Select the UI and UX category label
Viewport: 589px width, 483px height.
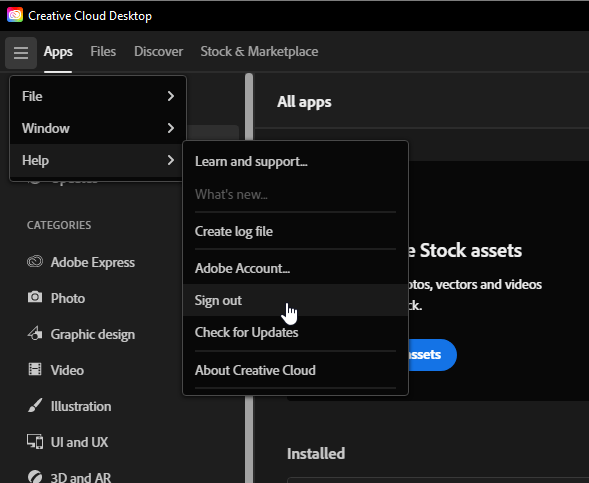pos(79,442)
